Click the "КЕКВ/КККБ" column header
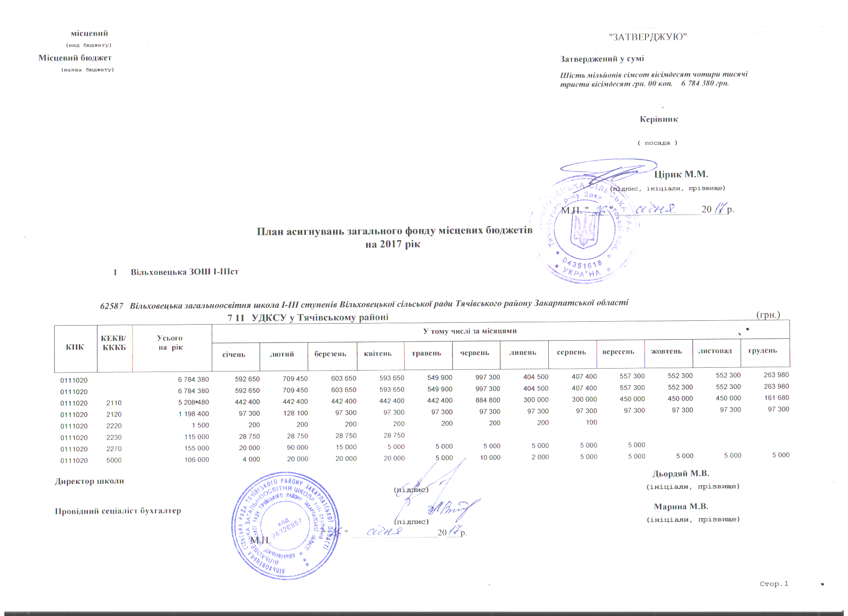Screen dimensions: 848x616 pos(114,343)
